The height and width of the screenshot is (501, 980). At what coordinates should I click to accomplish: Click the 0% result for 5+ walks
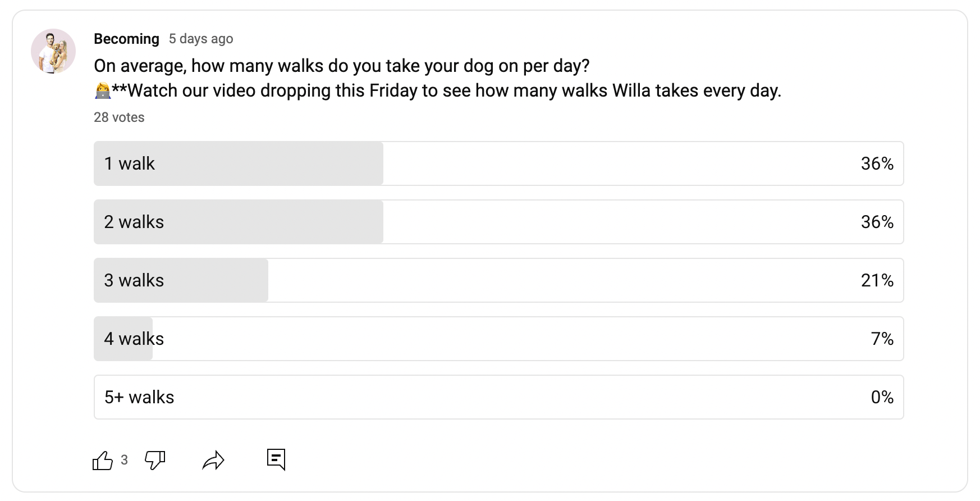[x=882, y=397]
